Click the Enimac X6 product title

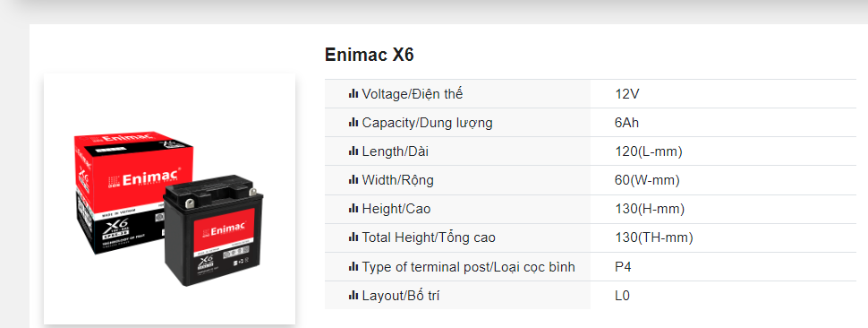tap(370, 55)
